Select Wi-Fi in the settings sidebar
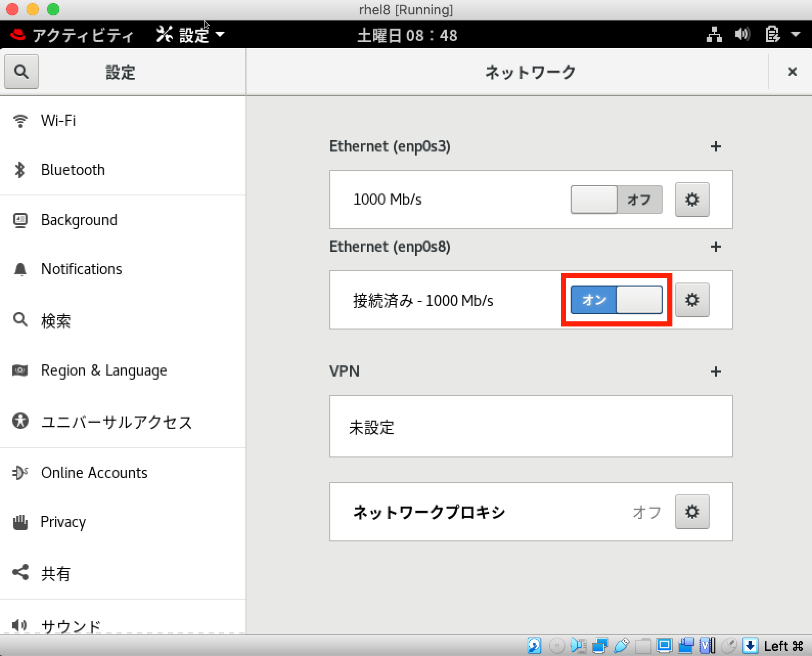812x656 pixels. (x=123, y=121)
